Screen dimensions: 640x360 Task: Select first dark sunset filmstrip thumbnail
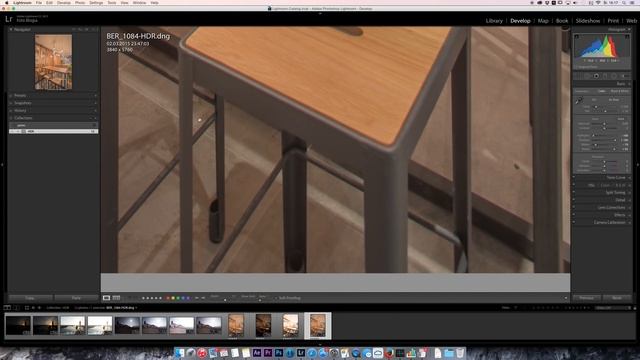coord(18,325)
